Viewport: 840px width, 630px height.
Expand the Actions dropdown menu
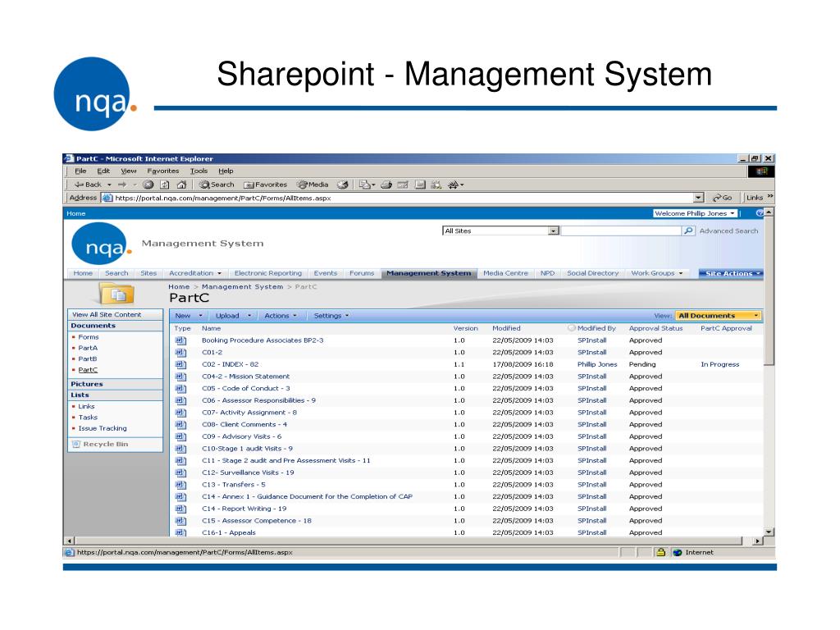point(294,316)
